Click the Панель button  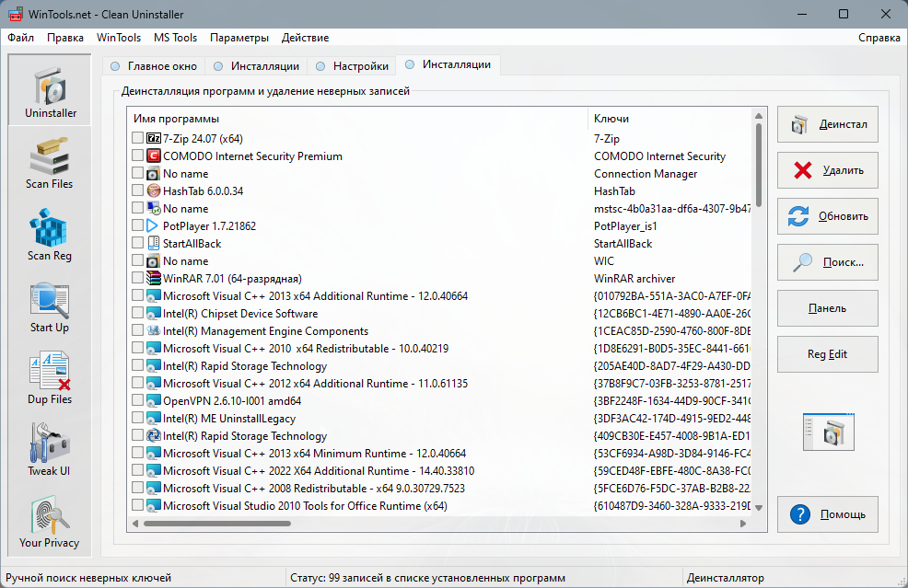pos(828,308)
